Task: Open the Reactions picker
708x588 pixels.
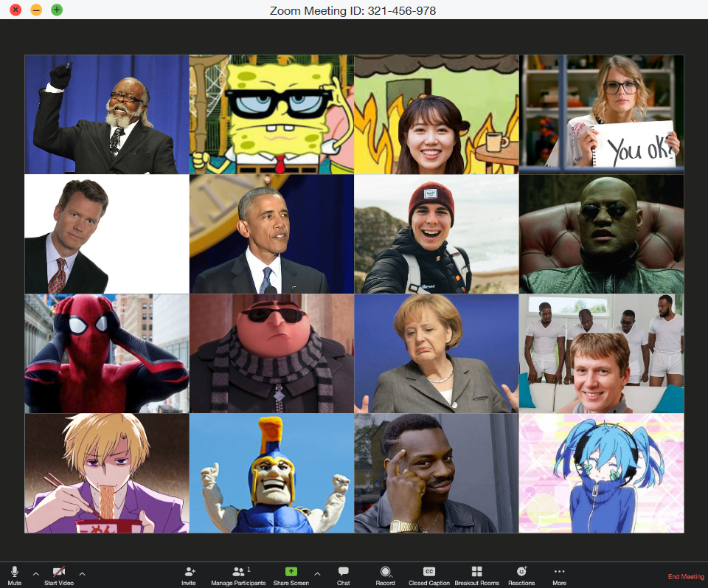Action: (x=521, y=575)
